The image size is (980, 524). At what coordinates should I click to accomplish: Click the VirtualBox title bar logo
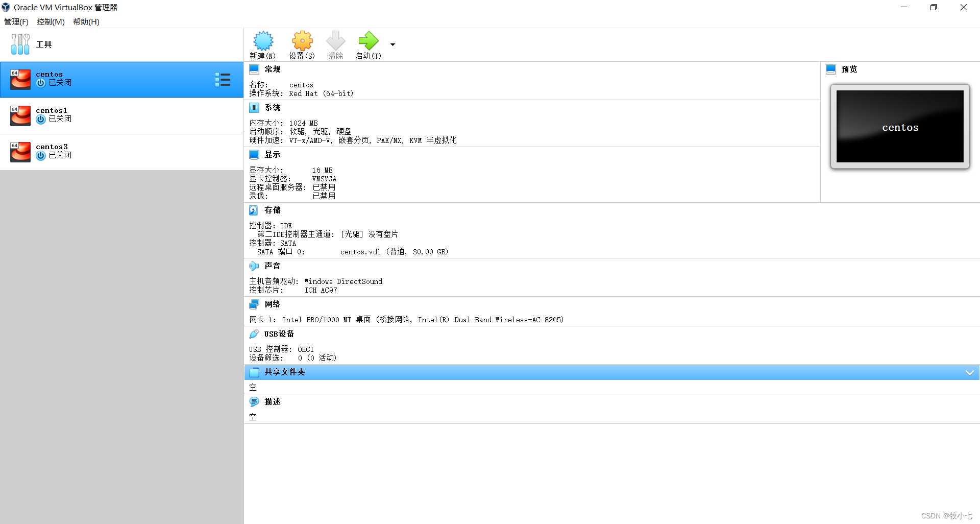click(x=6, y=7)
